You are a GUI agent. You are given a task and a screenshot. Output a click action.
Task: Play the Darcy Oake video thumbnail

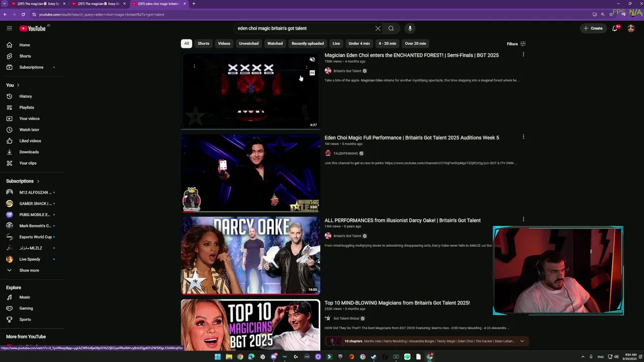pyautogui.click(x=251, y=255)
